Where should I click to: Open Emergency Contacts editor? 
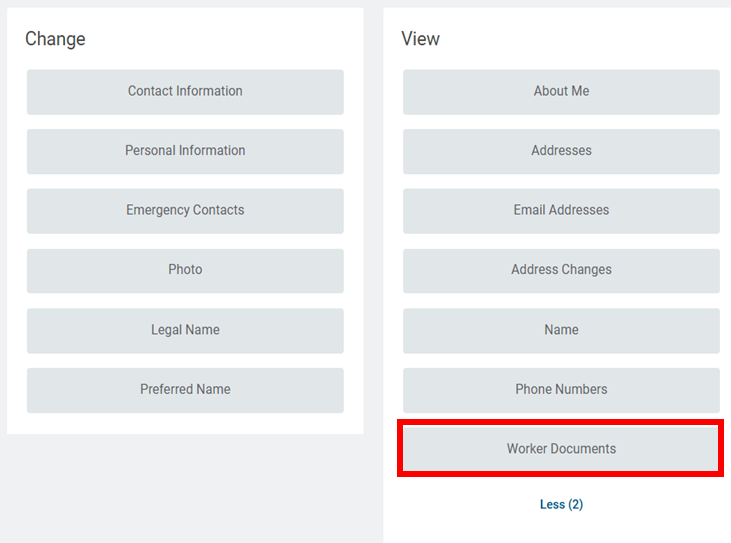[x=185, y=210]
